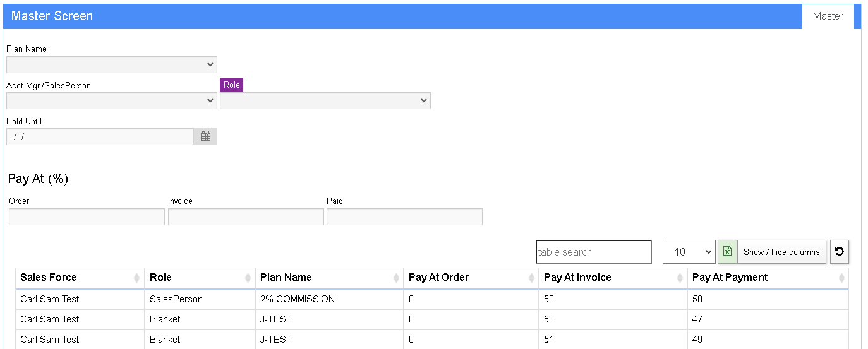This screenshot has width=868, height=349.
Task: Click Show / hide columns button
Action: (781, 252)
